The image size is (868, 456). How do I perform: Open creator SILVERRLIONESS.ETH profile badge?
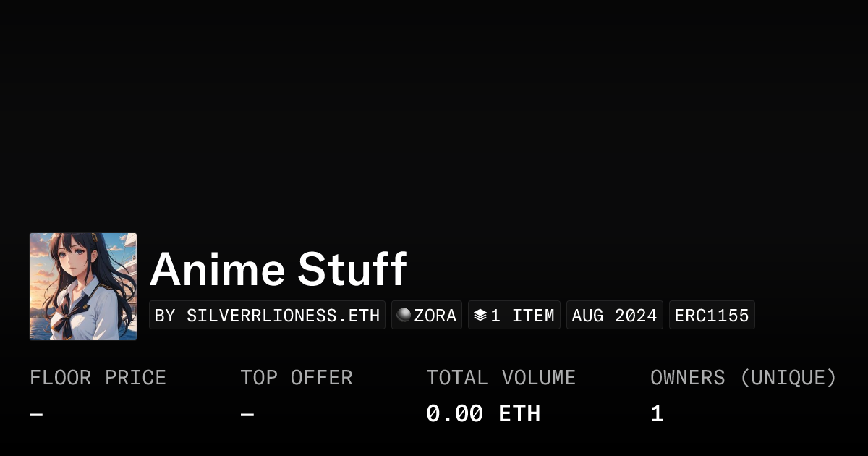(x=267, y=316)
